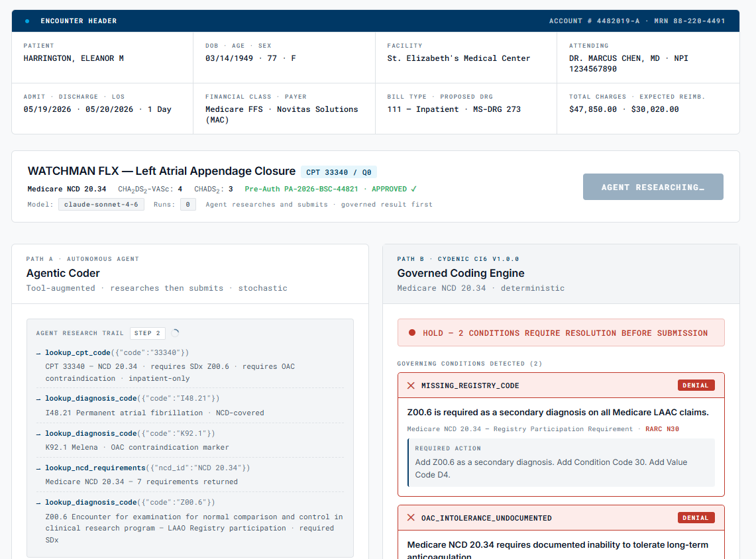
Task: Click the STEP 2 badge in research trail
Action: 148,333
